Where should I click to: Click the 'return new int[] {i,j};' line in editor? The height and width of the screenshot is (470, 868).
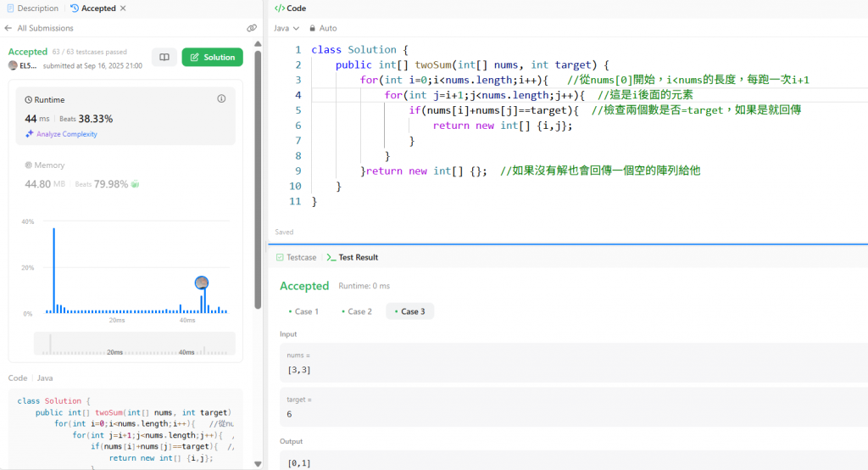click(503, 126)
